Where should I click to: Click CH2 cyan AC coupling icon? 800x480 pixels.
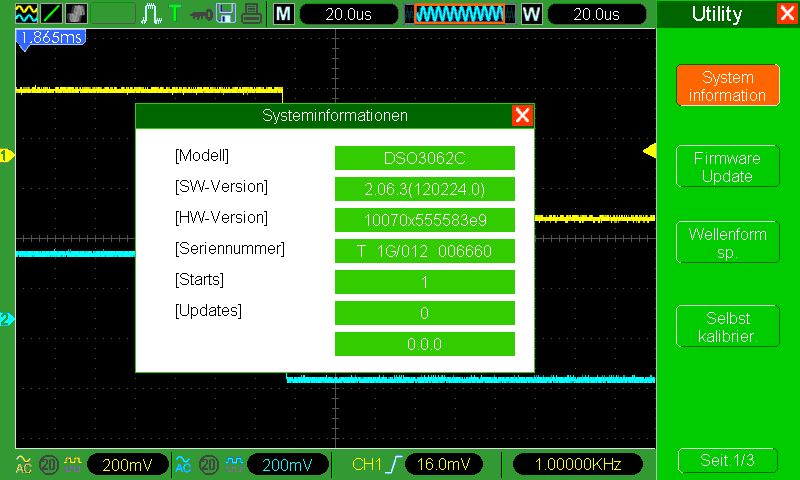pos(183,464)
